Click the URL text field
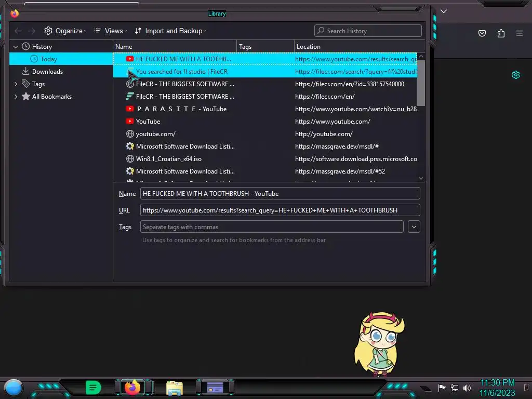The height and width of the screenshot is (399, 532). (280, 210)
